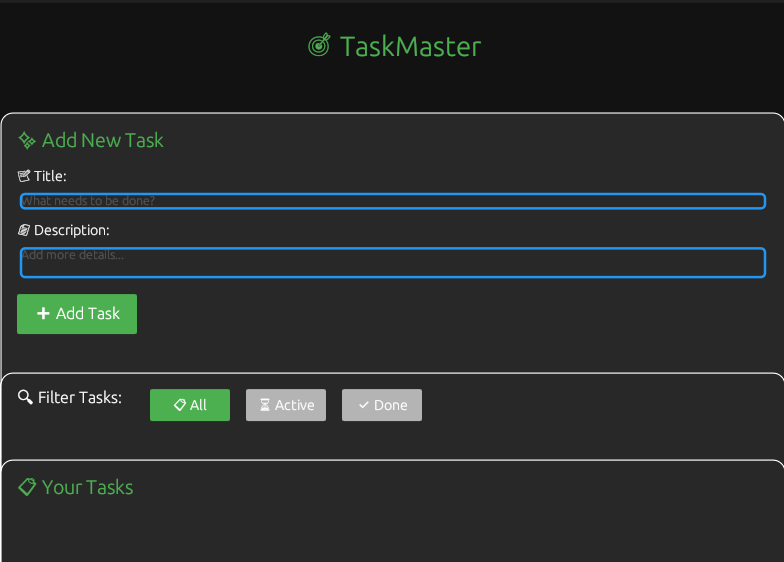Click the TaskMaster header title text
This screenshot has width=784, height=562.
410,46
